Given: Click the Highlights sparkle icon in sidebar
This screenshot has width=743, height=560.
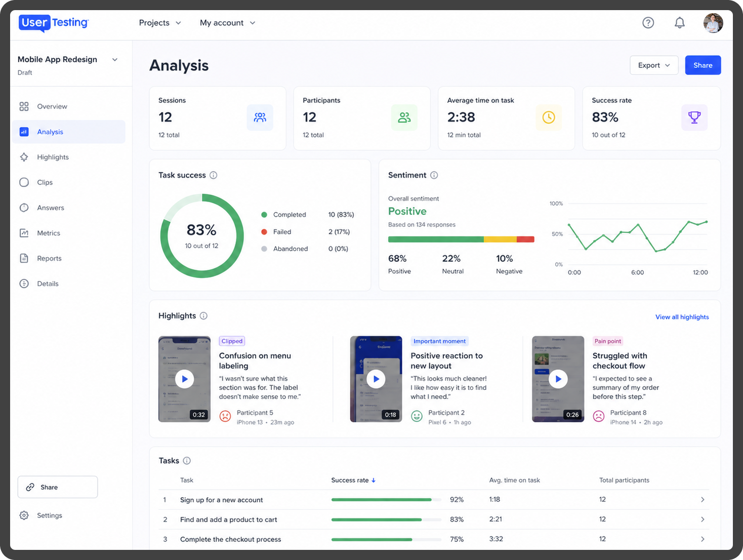Looking at the screenshot, I should point(24,157).
